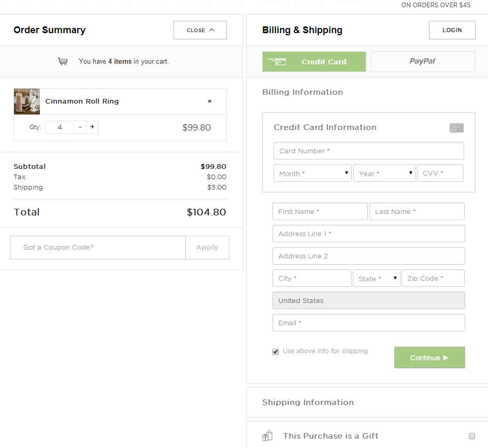Check the 'This Purchase is a Gift' box
This screenshot has height=448, width=488.
pyautogui.click(x=472, y=436)
